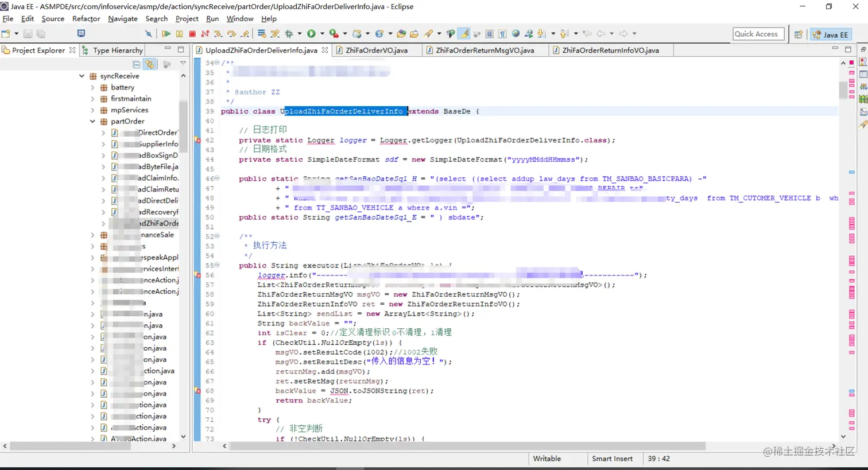Viewport: 868px width, 470px height.
Task: Switch to ZhiFaOrderReturnInfoVO.java editor tab
Action: [610, 51]
